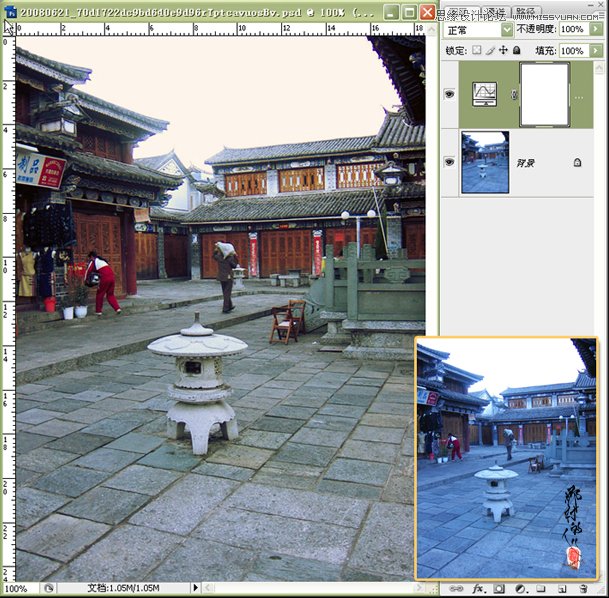Click mask link icon on curves layer
Viewport: 609px width, 598px height.
pos(514,94)
